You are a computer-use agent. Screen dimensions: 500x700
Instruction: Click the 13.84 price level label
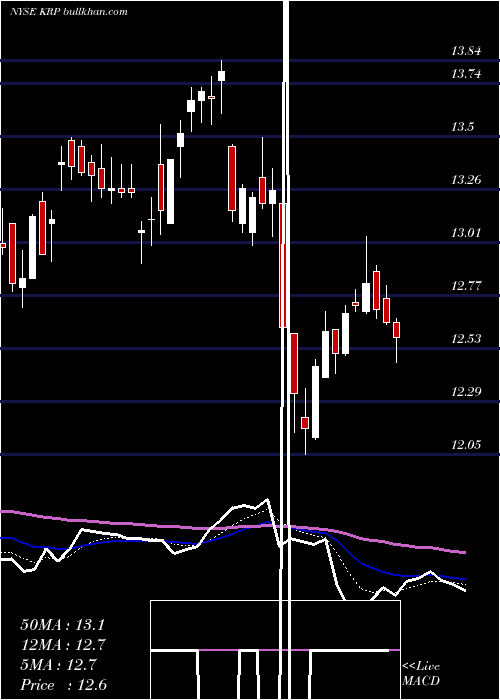point(466,51)
